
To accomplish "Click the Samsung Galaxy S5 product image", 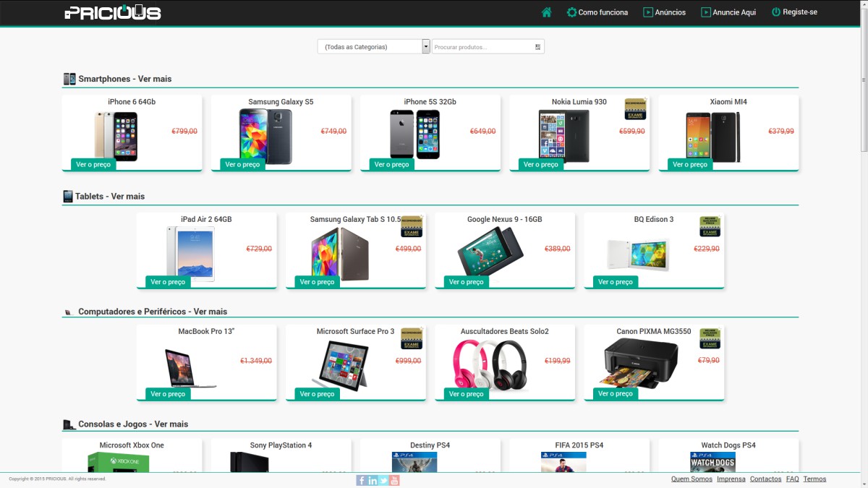I will 265,136.
